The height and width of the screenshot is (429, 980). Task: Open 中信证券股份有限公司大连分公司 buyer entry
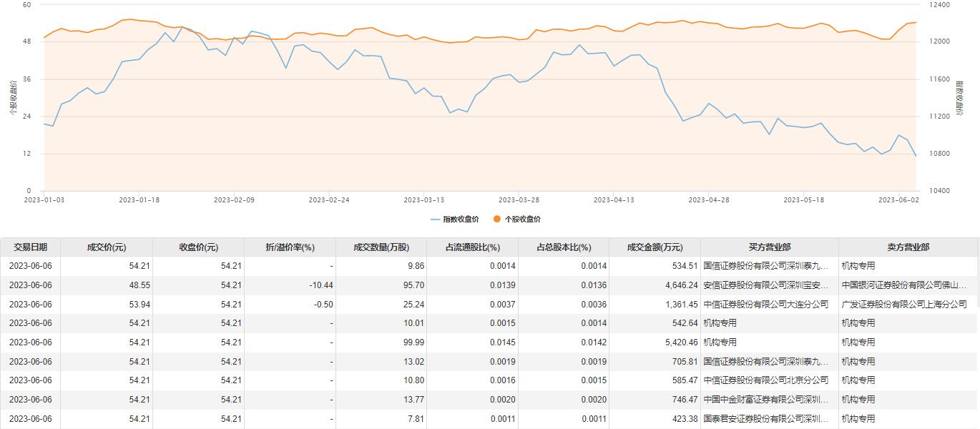tap(765, 305)
